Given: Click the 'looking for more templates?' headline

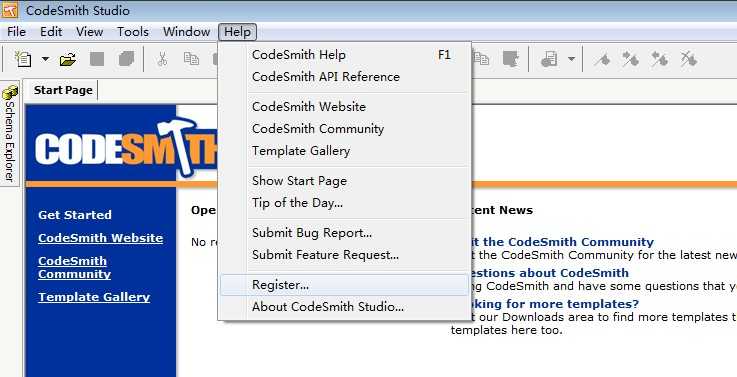Looking at the screenshot, I should 555,304.
